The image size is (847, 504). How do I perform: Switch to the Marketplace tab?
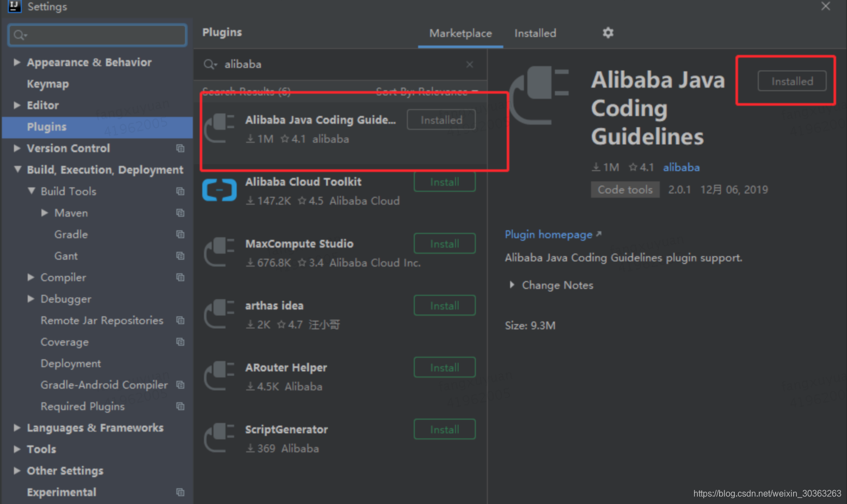(461, 33)
